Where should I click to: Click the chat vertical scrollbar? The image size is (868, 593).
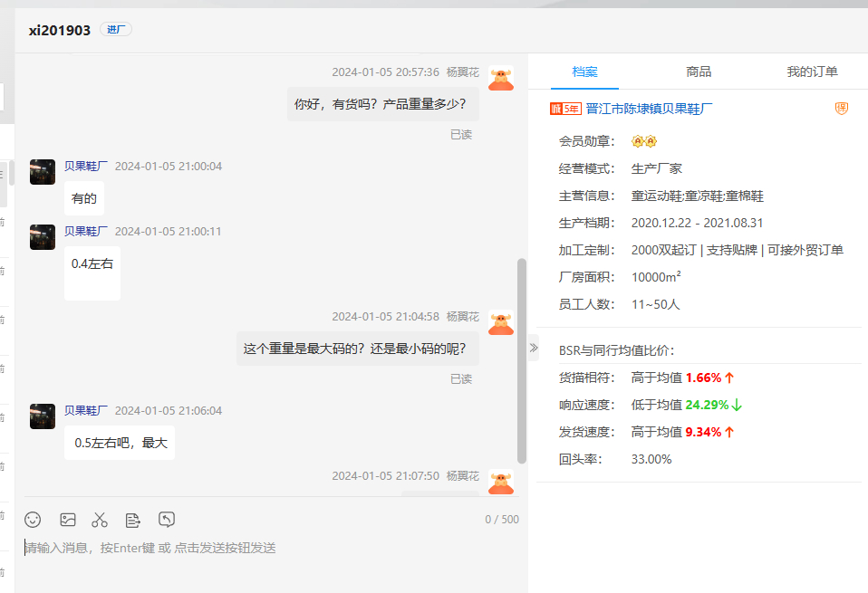point(521,360)
